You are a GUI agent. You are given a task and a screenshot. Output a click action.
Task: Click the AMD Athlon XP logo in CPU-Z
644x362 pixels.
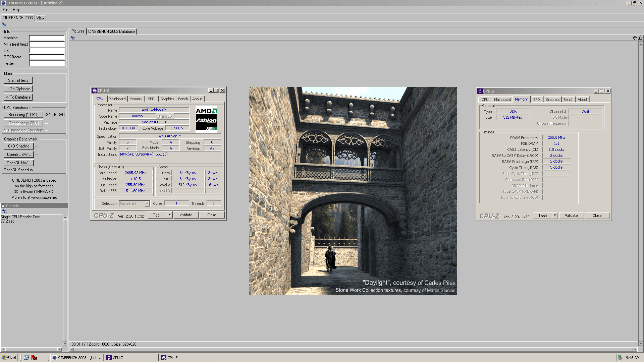(x=206, y=119)
